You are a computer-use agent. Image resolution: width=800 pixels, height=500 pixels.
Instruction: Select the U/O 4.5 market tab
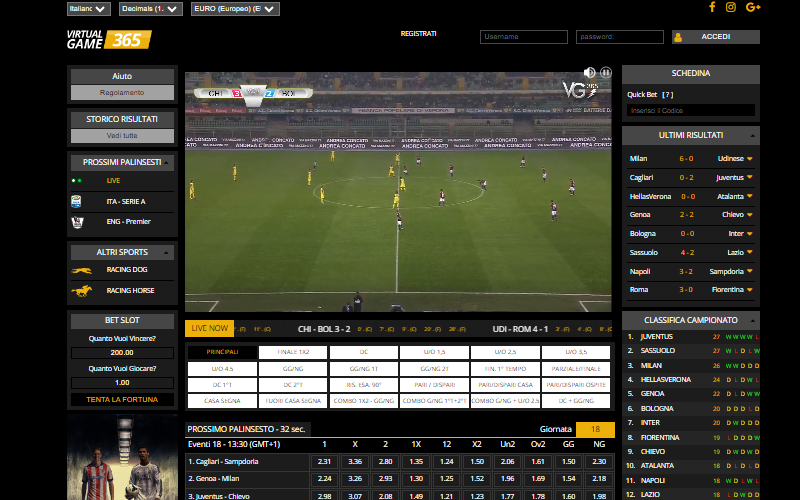coord(222,368)
